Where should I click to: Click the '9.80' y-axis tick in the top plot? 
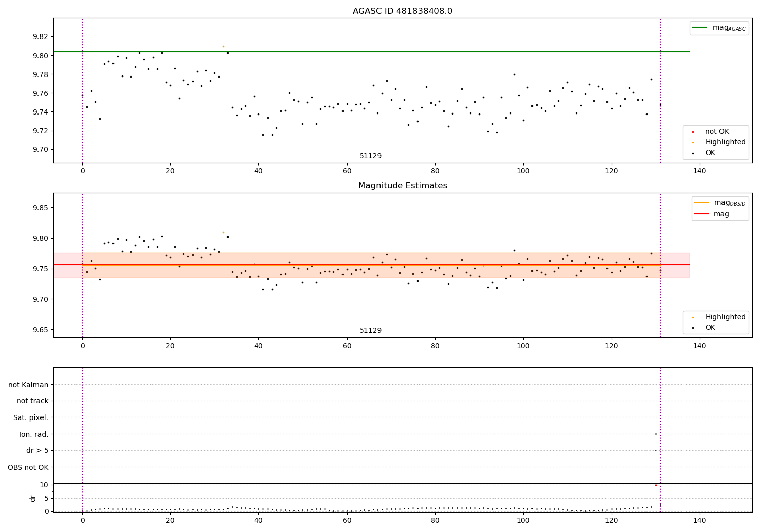point(41,56)
